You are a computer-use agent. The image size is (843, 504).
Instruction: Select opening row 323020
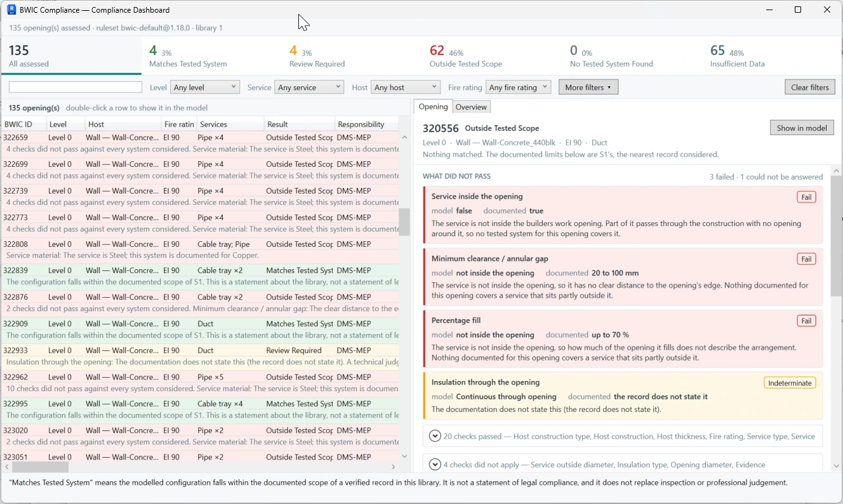click(200, 437)
